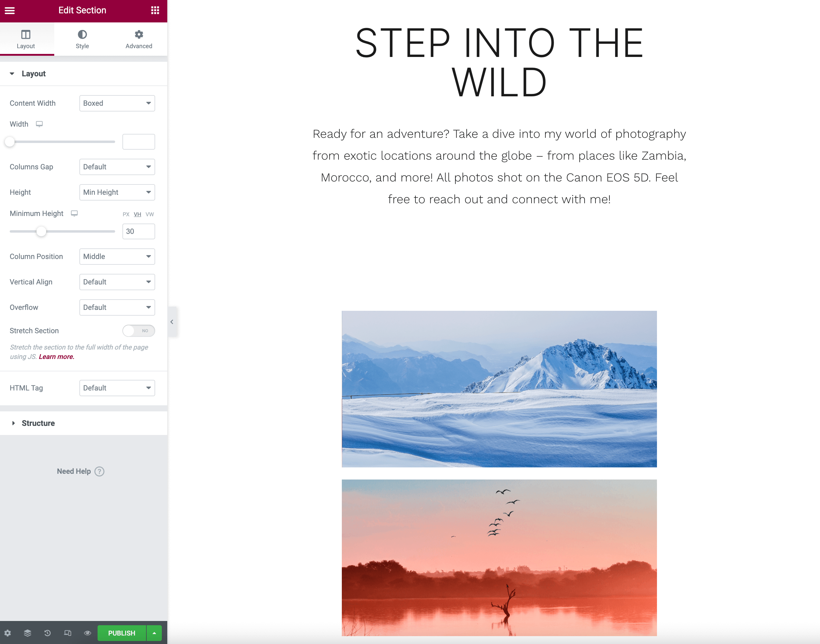Screen dimensions: 820x644
Task: Follow the Learn more link
Action: (x=57, y=357)
